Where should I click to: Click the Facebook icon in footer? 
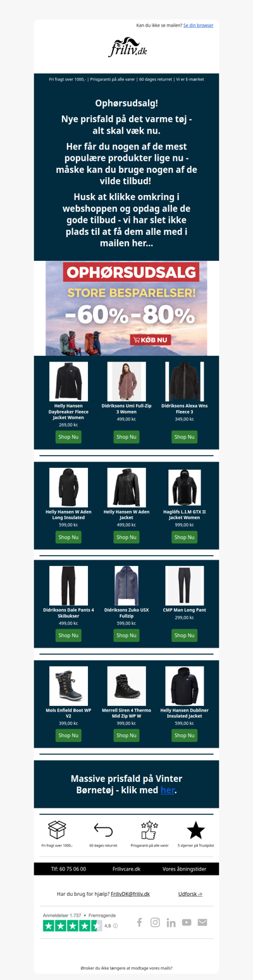click(140, 922)
